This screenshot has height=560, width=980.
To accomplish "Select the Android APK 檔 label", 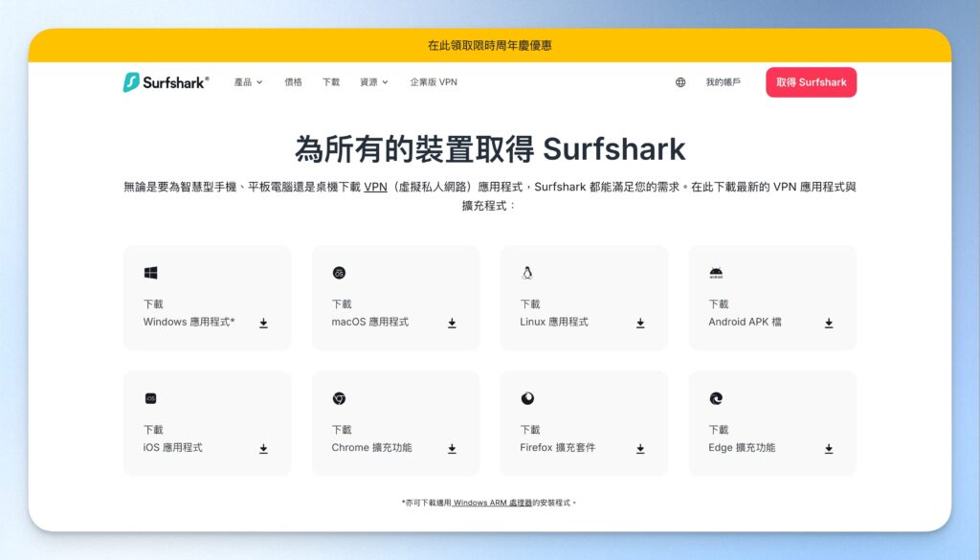I will pos(745,322).
